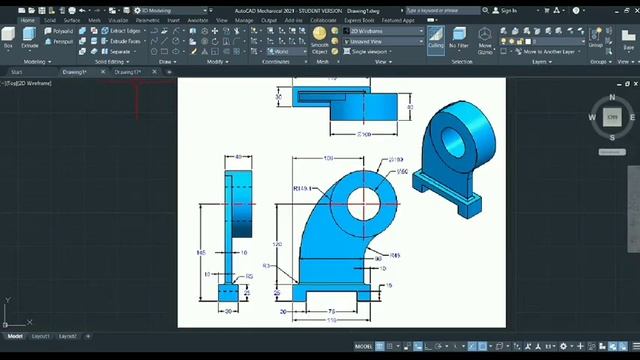Click the Plot printer icon
The height and width of the screenshot is (360, 640).
tap(72, 11)
